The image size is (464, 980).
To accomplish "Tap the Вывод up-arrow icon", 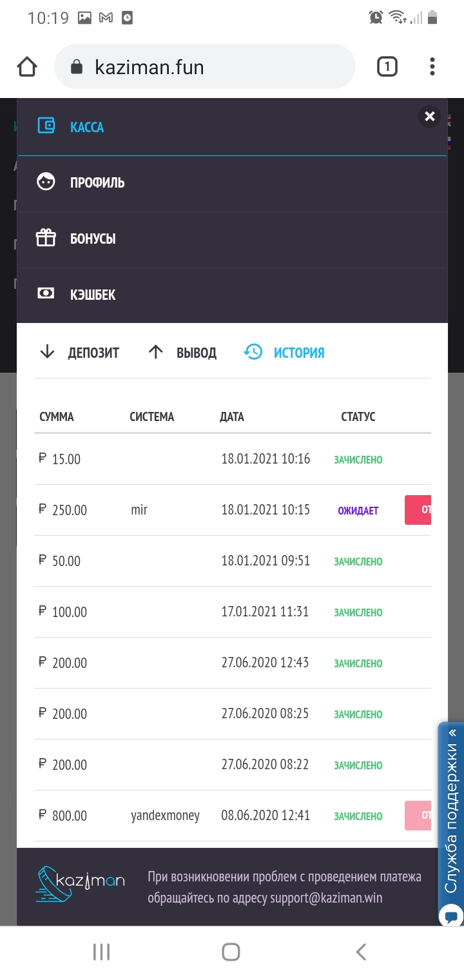I will click(x=156, y=352).
